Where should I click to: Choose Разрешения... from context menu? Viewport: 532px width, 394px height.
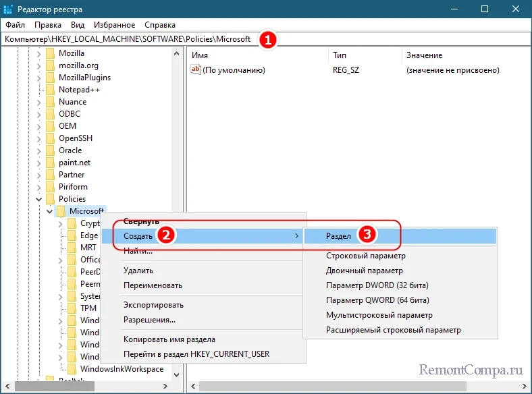point(149,319)
